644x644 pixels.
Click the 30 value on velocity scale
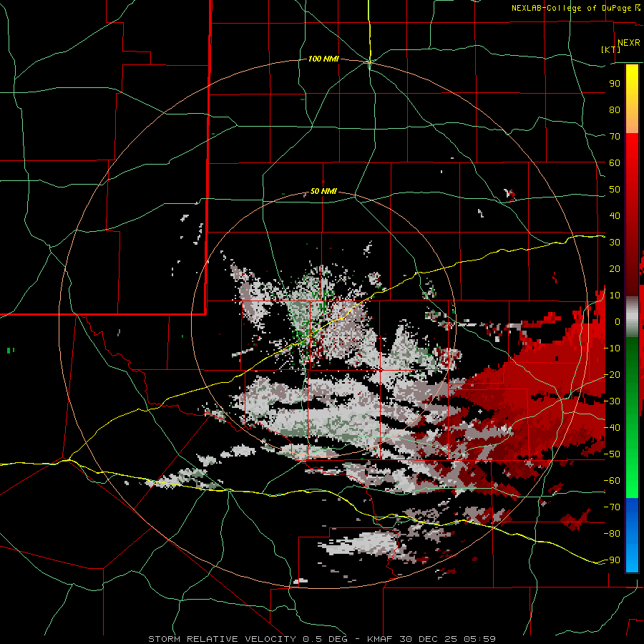click(615, 243)
